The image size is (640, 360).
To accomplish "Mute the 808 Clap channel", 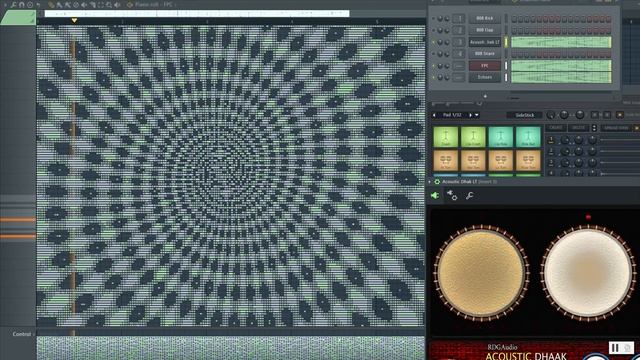I will coord(433,30).
